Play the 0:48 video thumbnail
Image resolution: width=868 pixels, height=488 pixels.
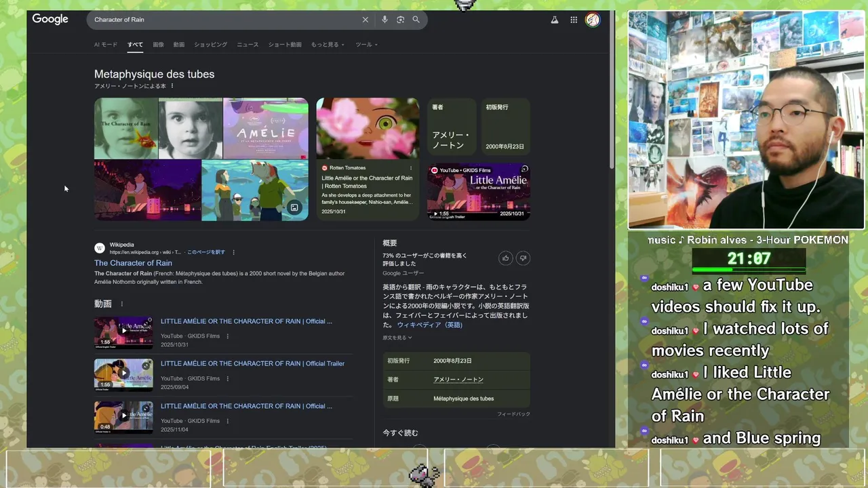[x=123, y=417]
